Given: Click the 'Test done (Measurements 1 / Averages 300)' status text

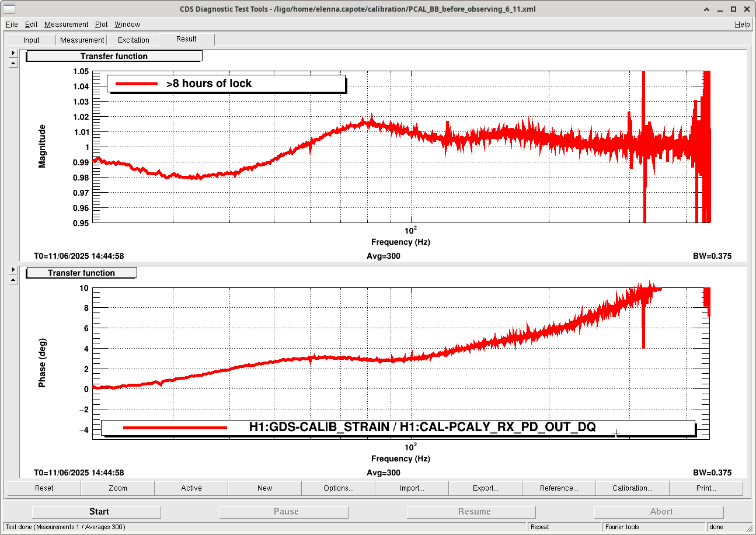Looking at the screenshot, I should click(65, 527).
